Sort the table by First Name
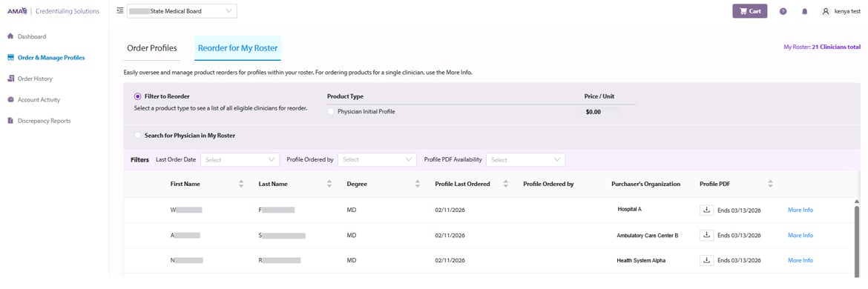 pyautogui.click(x=241, y=184)
